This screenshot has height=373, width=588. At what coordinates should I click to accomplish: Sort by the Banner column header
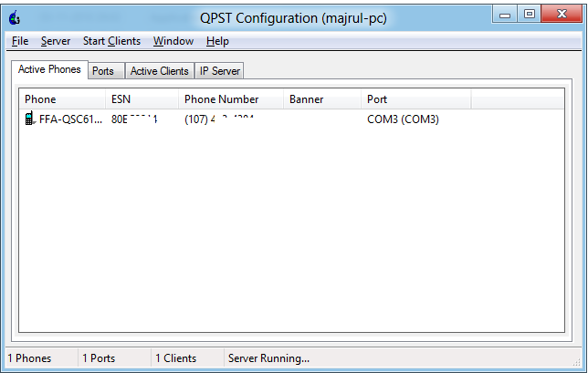322,99
